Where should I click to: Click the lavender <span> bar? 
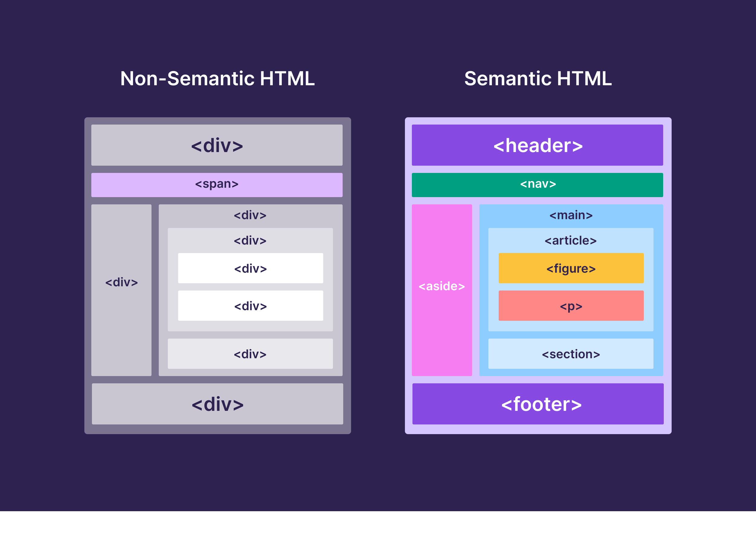tap(217, 185)
